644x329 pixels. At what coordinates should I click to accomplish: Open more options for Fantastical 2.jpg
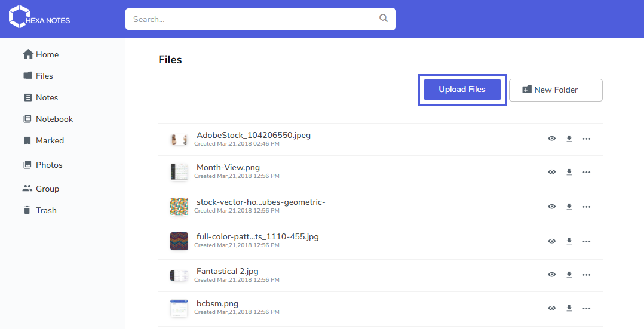586,275
